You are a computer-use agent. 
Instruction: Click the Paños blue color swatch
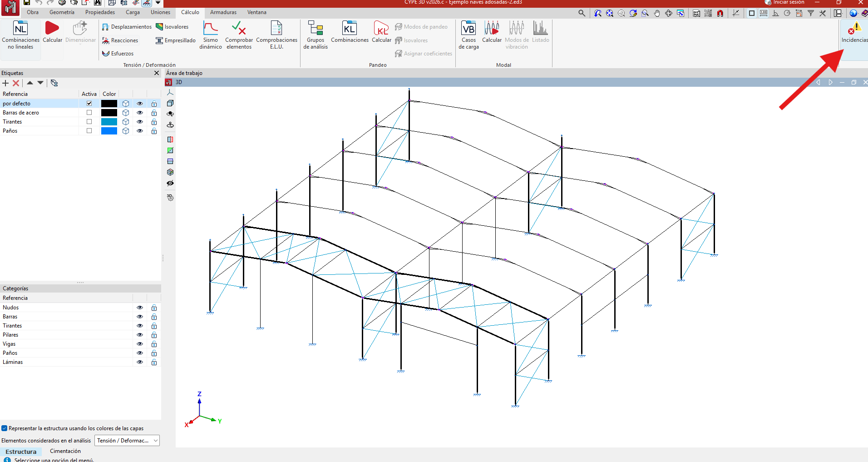coord(109,131)
